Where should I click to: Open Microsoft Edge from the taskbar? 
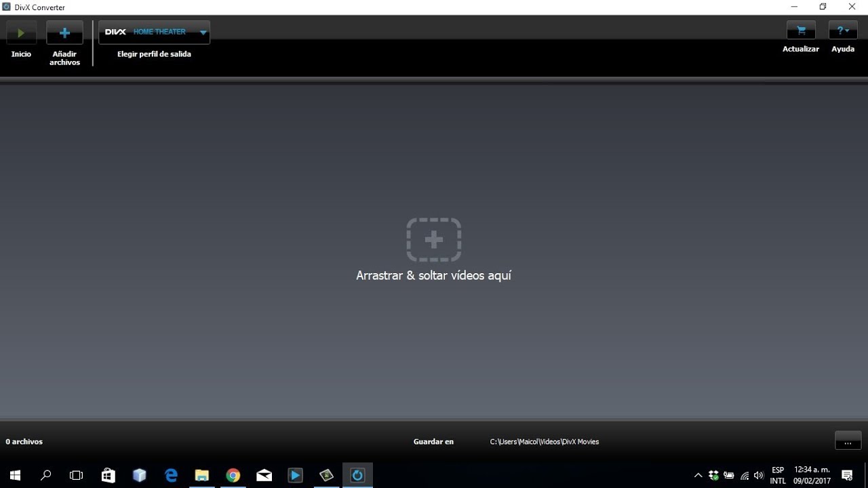(x=171, y=475)
